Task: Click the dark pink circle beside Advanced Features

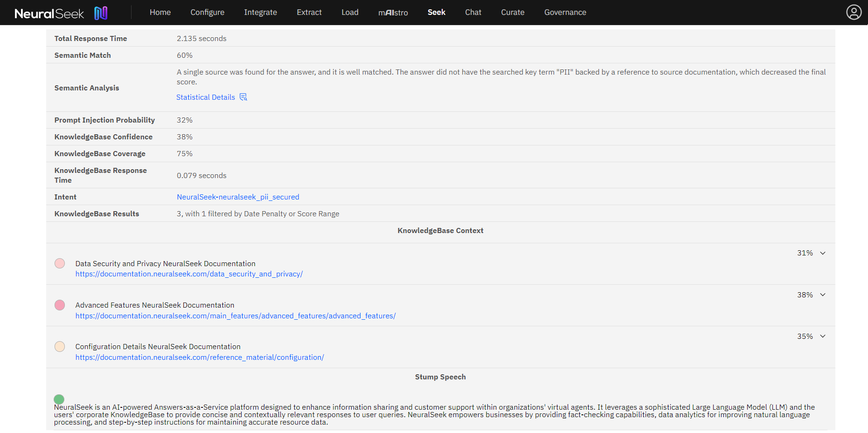Action: (x=60, y=305)
